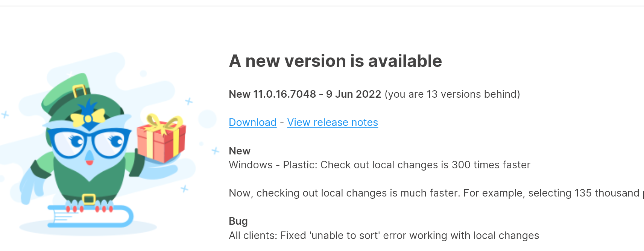The height and width of the screenshot is (251, 644).
Task: Click the '9 Jun 2022' date text
Action: click(353, 94)
